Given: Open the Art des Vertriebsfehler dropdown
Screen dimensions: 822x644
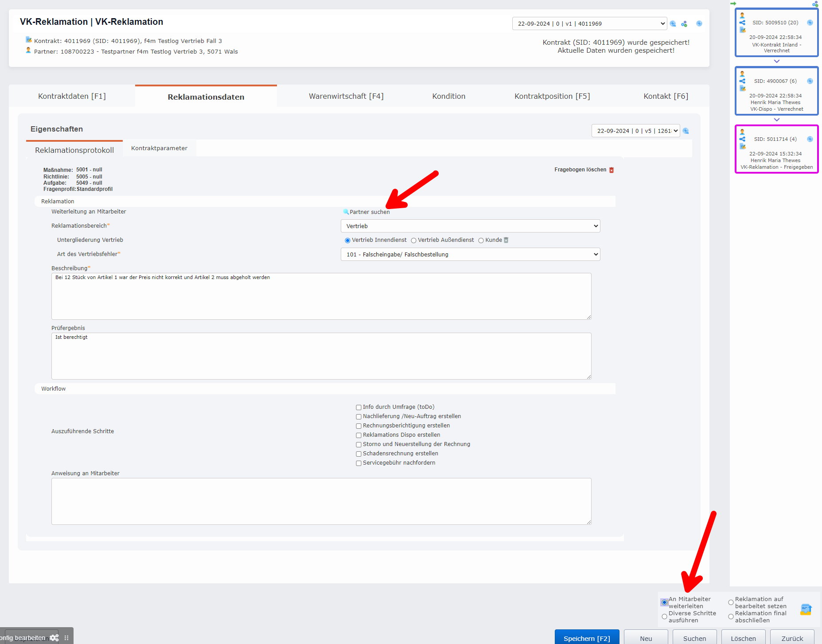Looking at the screenshot, I should pyautogui.click(x=470, y=254).
